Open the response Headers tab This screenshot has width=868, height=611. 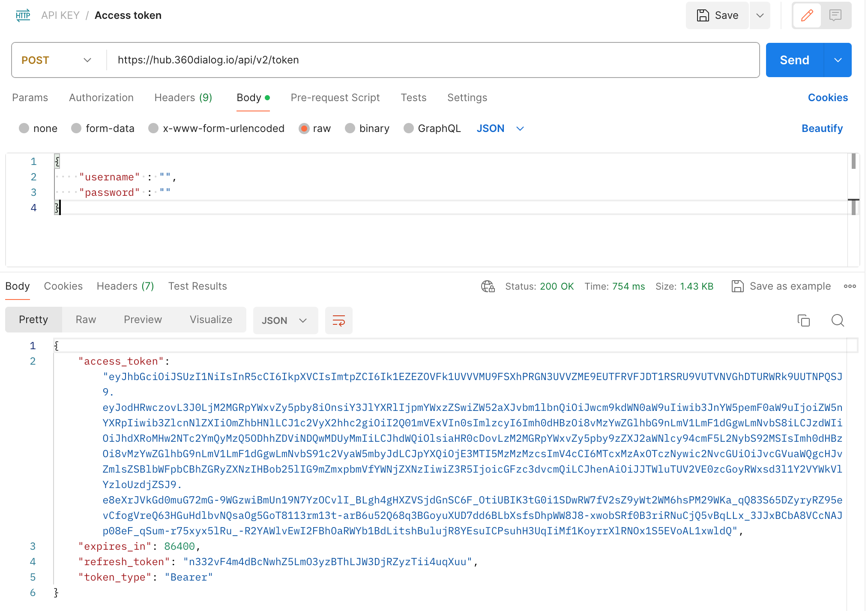pyautogui.click(x=125, y=286)
